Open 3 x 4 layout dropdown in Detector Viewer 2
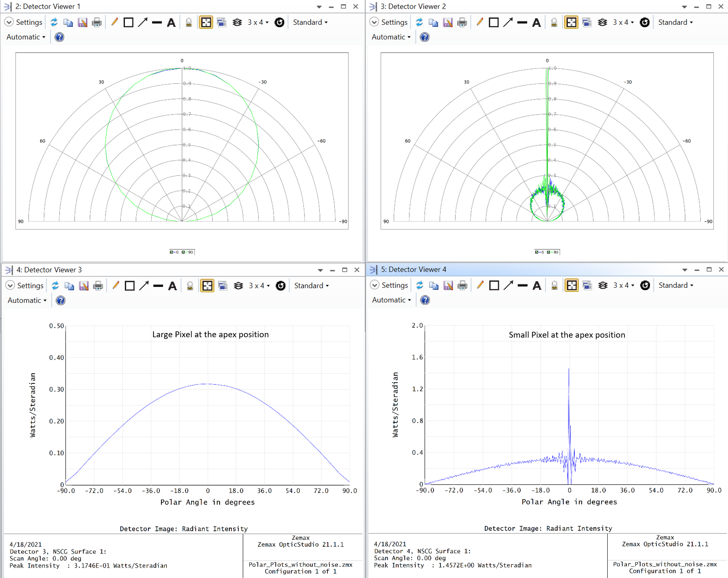Screen dimensions: 728x578 pyautogui.click(x=623, y=22)
